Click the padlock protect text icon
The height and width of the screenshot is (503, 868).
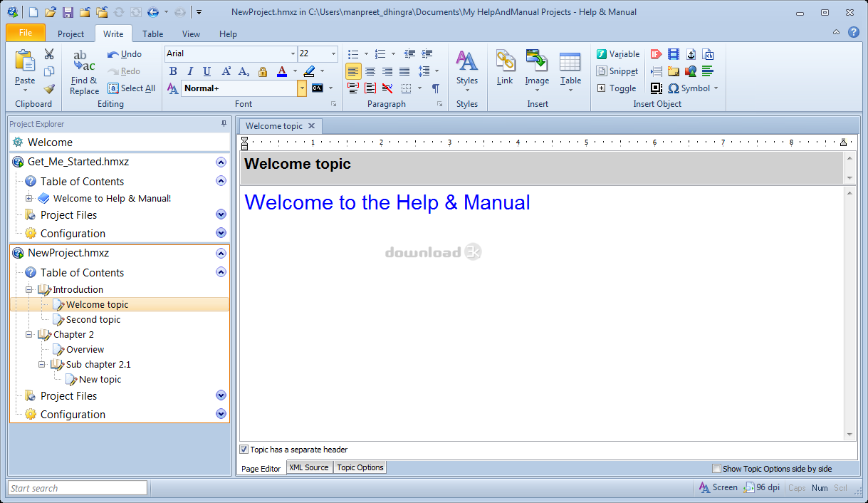click(x=263, y=71)
